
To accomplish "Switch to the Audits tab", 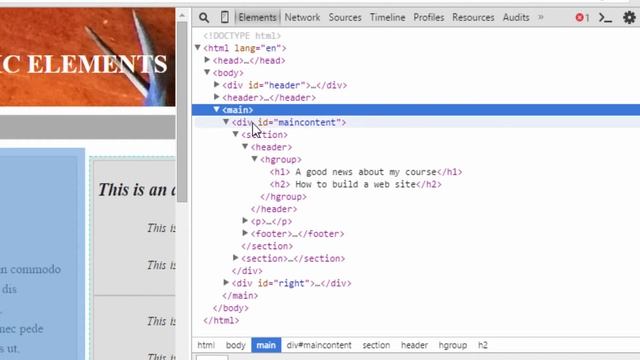I will [516, 18].
